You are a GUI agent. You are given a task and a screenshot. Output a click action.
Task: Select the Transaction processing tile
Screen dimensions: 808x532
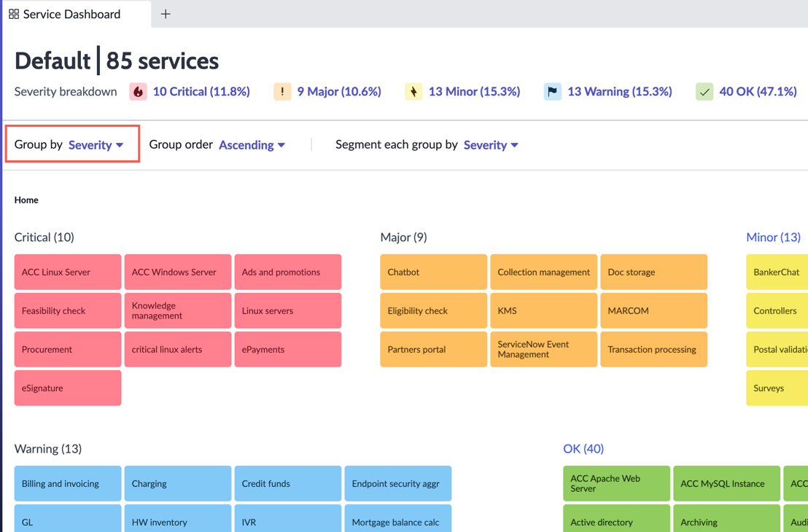tap(654, 349)
